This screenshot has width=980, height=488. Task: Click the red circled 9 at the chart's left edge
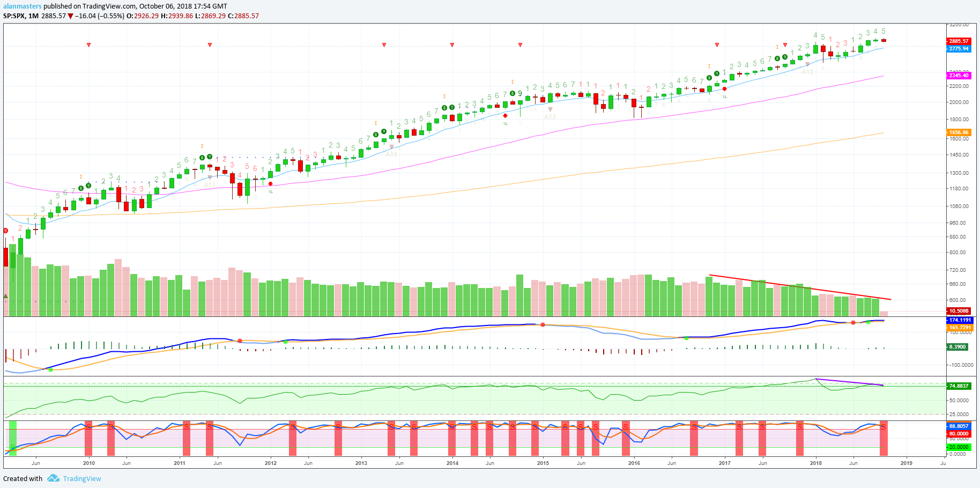pos(5,231)
